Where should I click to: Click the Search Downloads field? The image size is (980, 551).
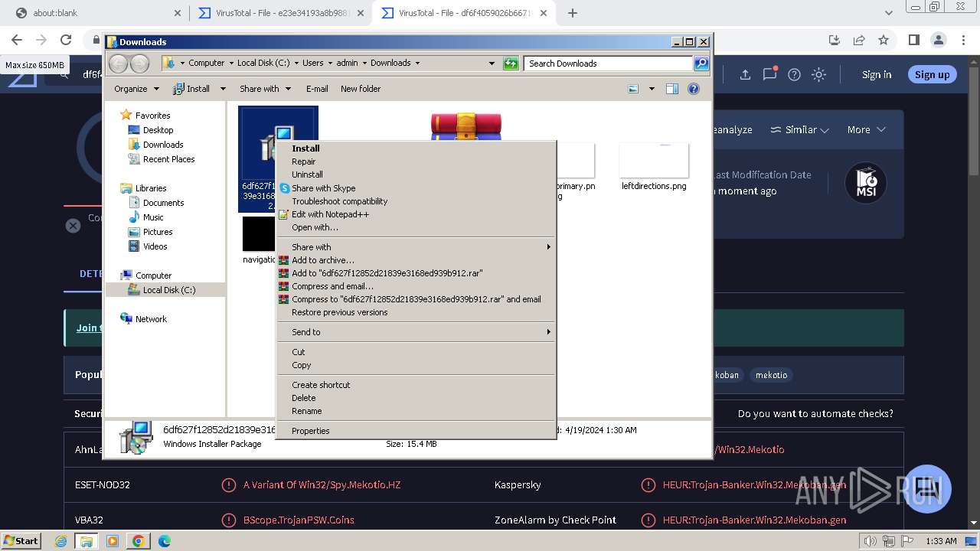pos(608,64)
